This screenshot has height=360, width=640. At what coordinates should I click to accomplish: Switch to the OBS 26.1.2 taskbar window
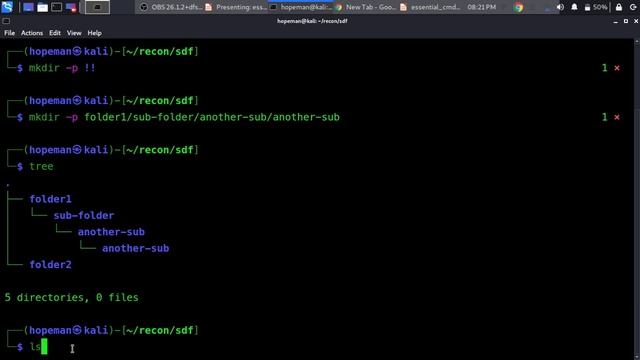[171, 7]
